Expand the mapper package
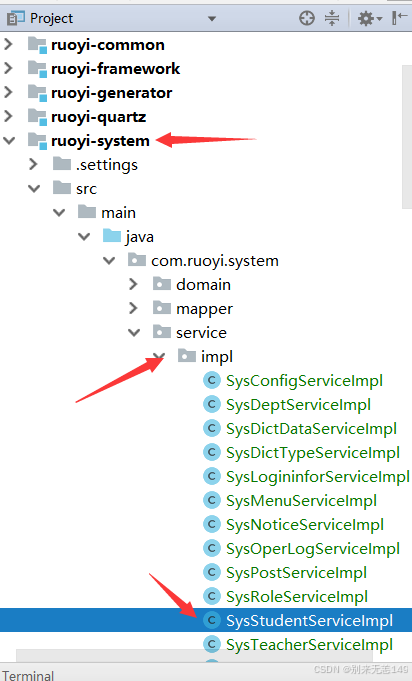 (x=133, y=308)
